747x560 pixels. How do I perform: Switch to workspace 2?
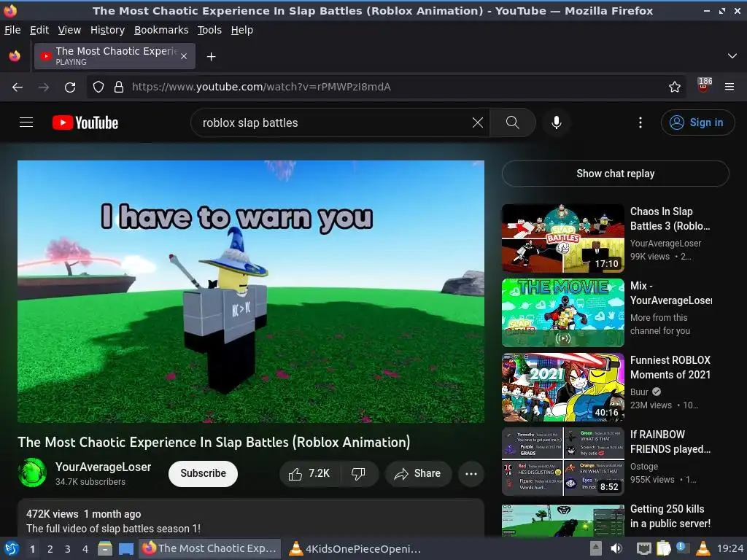click(x=50, y=549)
